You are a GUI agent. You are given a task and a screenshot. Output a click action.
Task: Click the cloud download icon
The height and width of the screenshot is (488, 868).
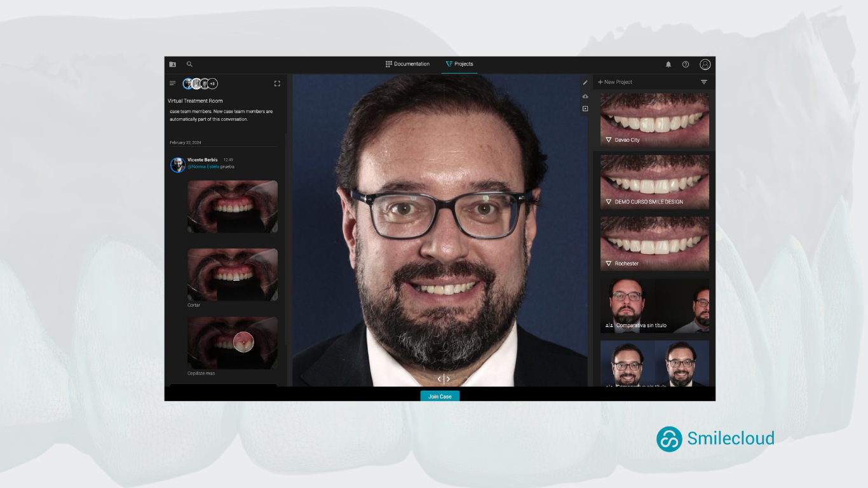click(585, 96)
